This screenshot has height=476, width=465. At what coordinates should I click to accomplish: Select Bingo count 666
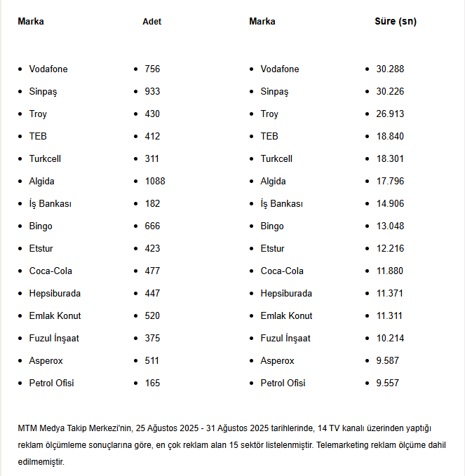pos(152,226)
